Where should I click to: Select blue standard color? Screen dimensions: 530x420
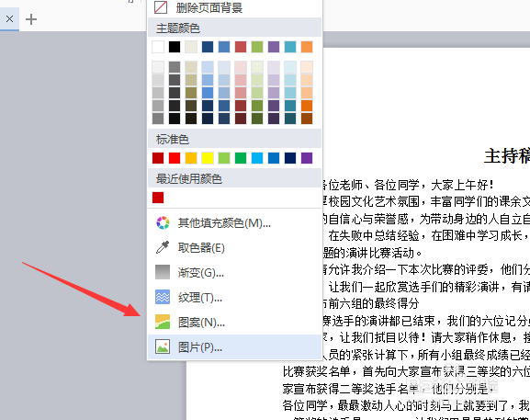pyautogui.click(x=274, y=158)
